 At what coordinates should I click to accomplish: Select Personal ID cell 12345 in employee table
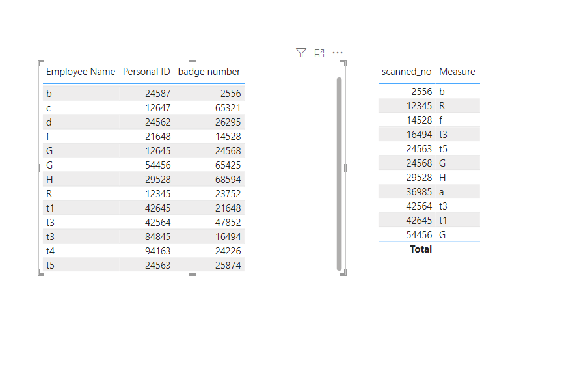pyautogui.click(x=158, y=194)
